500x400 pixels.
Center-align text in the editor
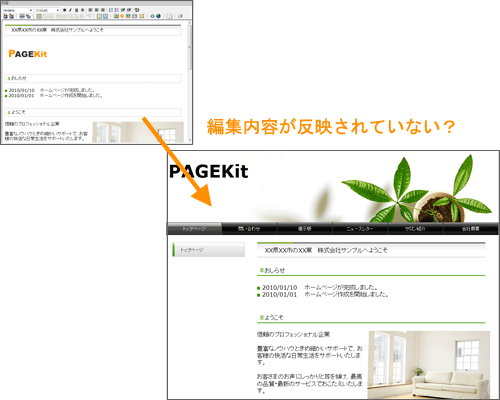tap(96, 10)
